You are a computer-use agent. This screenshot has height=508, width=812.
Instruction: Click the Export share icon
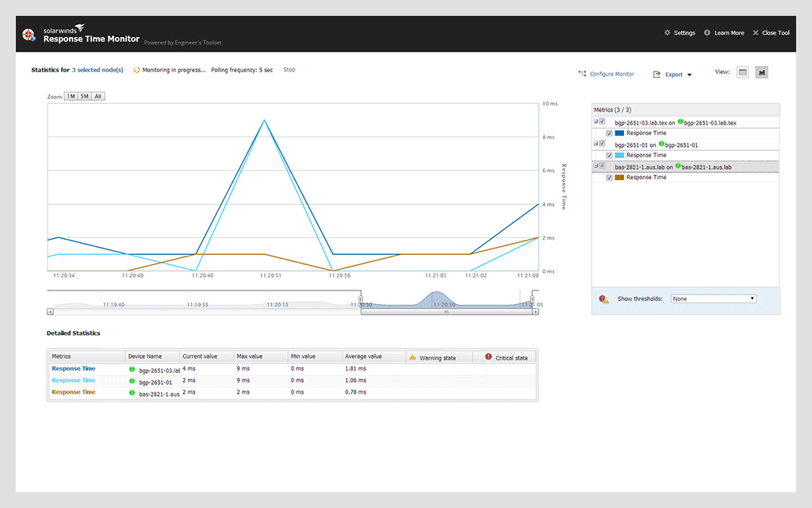pyautogui.click(x=656, y=74)
